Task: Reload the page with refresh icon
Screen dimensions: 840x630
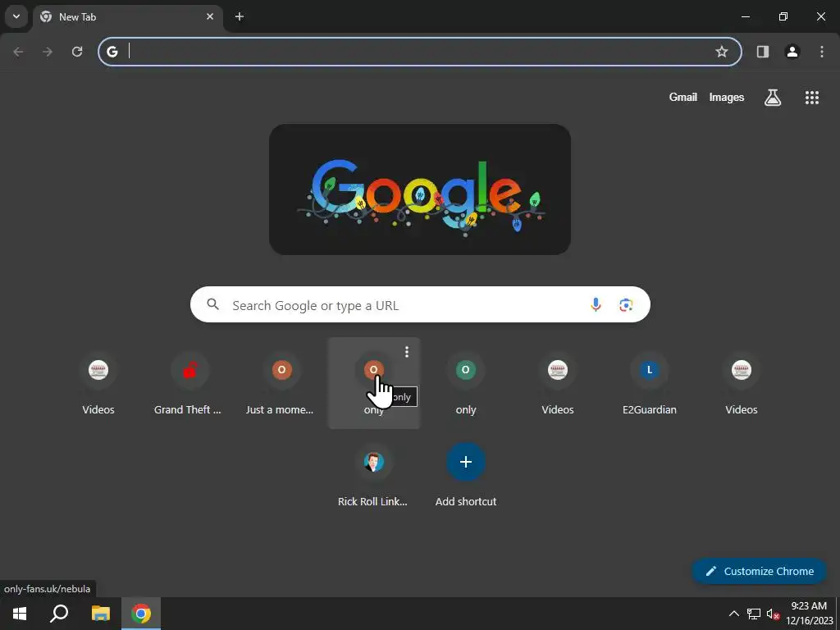Action: (77, 52)
